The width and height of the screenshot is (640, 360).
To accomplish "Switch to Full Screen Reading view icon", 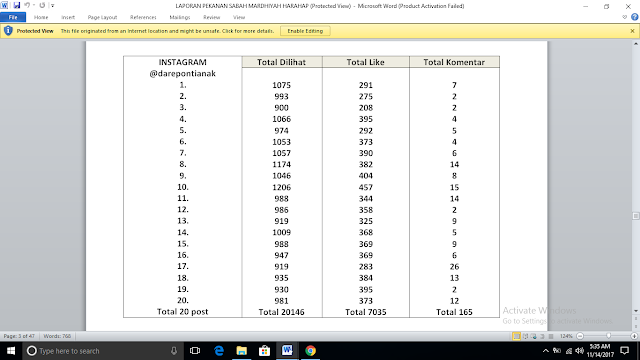I will (x=525, y=336).
